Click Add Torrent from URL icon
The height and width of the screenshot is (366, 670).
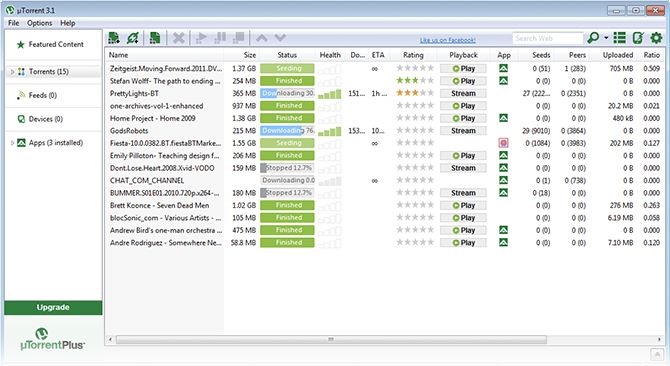pos(132,38)
